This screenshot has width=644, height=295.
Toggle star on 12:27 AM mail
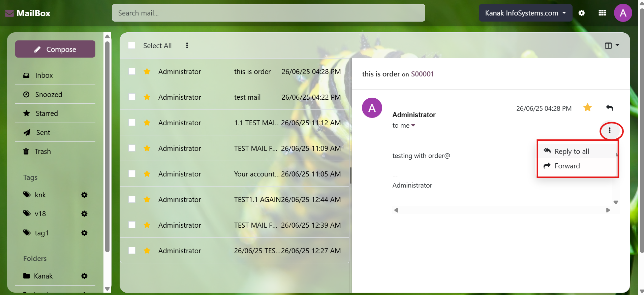click(147, 251)
